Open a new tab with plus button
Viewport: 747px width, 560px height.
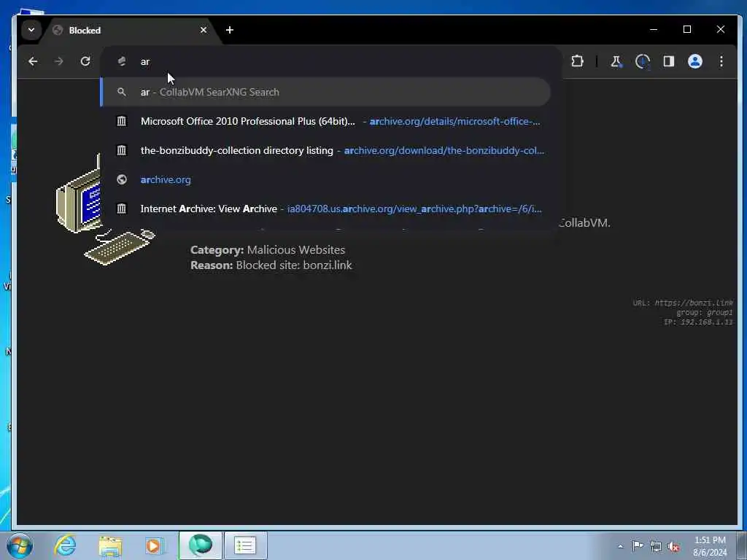[230, 30]
